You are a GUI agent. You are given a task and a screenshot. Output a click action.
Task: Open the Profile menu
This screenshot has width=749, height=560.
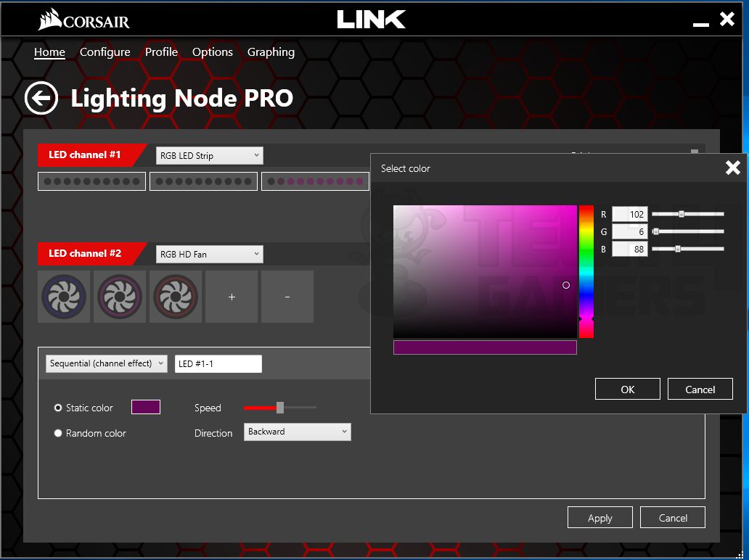pos(161,52)
